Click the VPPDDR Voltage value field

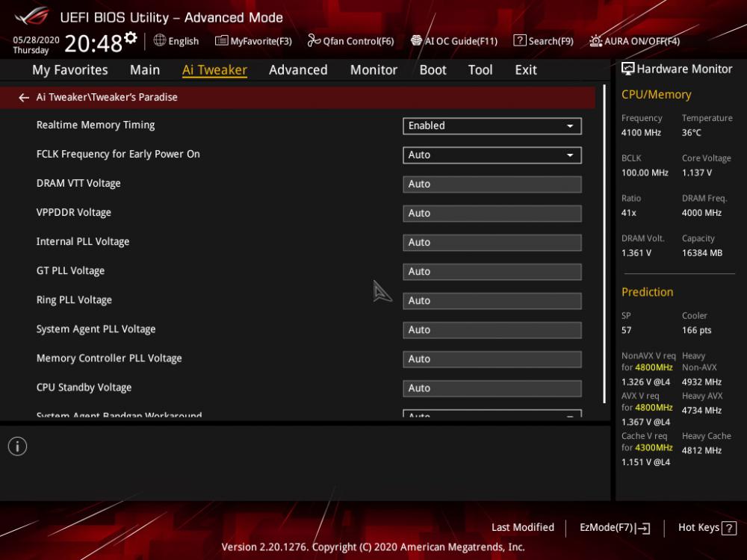tap(492, 214)
